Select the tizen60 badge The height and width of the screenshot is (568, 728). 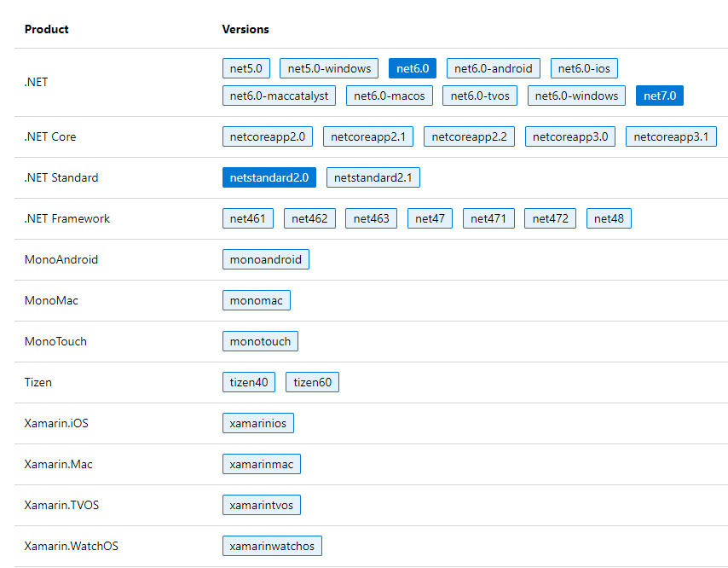(313, 382)
